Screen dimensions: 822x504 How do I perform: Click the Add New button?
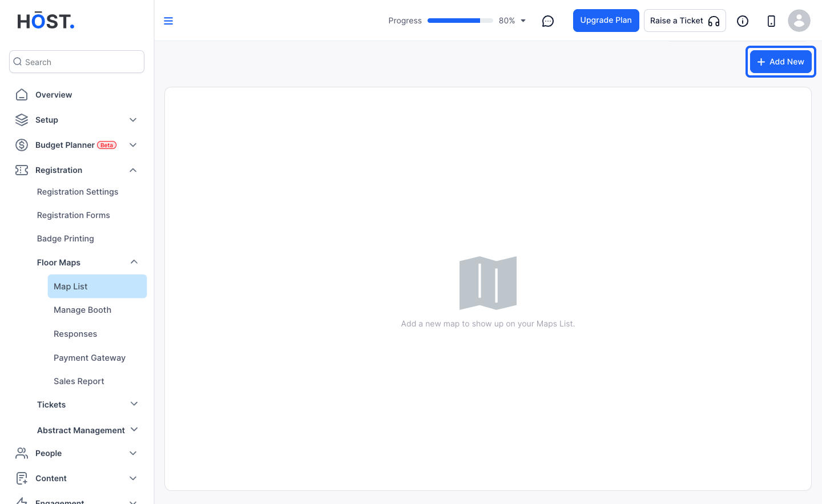[780, 62]
